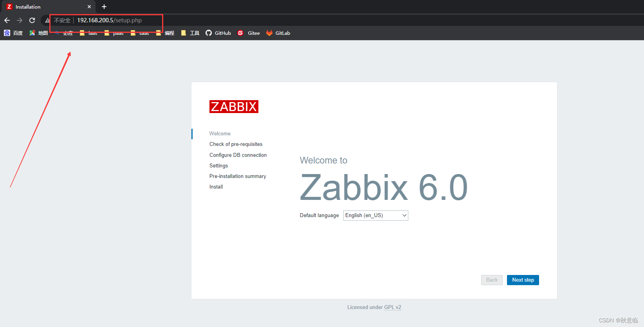The height and width of the screenshot is (327, 644).
Task: Click the ZABBIX logo
Action: pyautogui.click(x=234, y=106)
